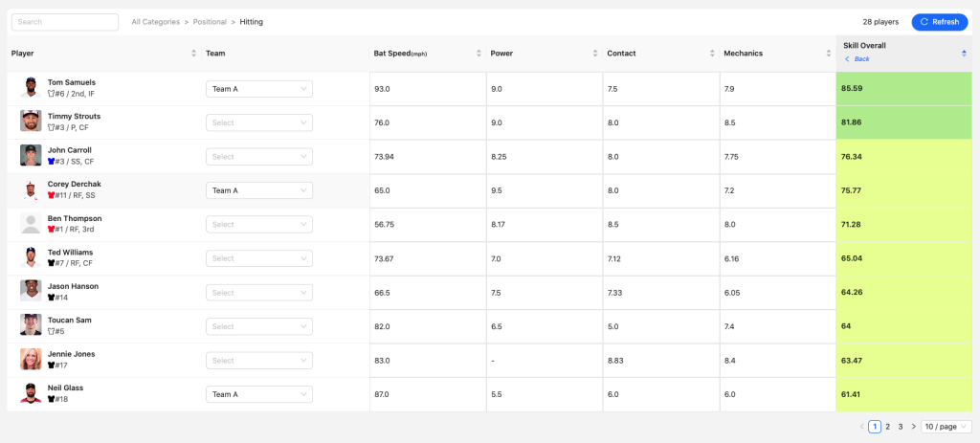Sort by Player column arrows
The width and height of the screenshot is (980, 443).
193,54
